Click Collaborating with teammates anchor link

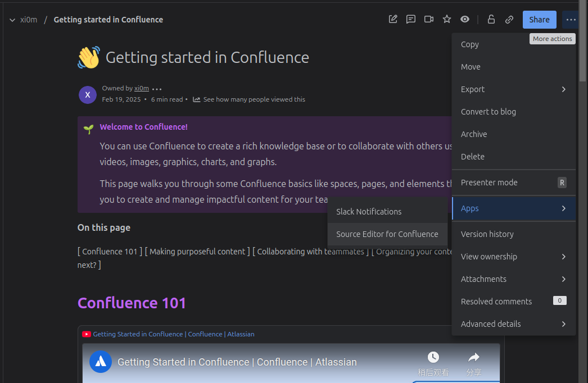310,252
